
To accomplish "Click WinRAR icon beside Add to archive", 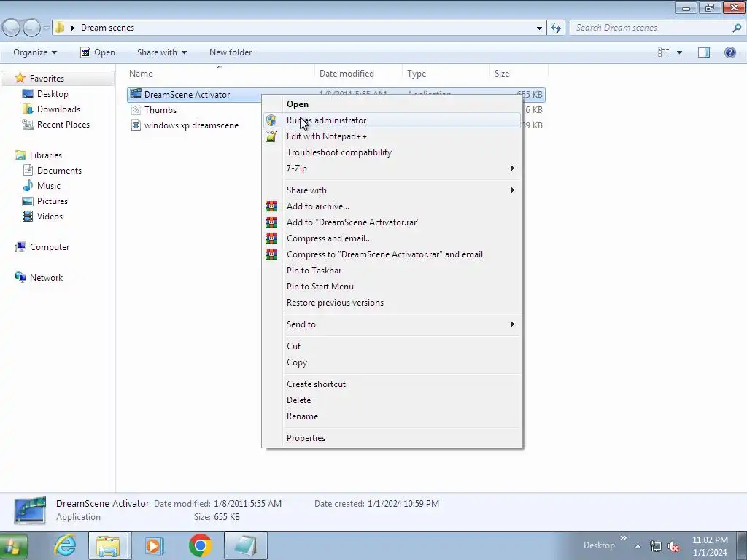I will tap(271, 206).
